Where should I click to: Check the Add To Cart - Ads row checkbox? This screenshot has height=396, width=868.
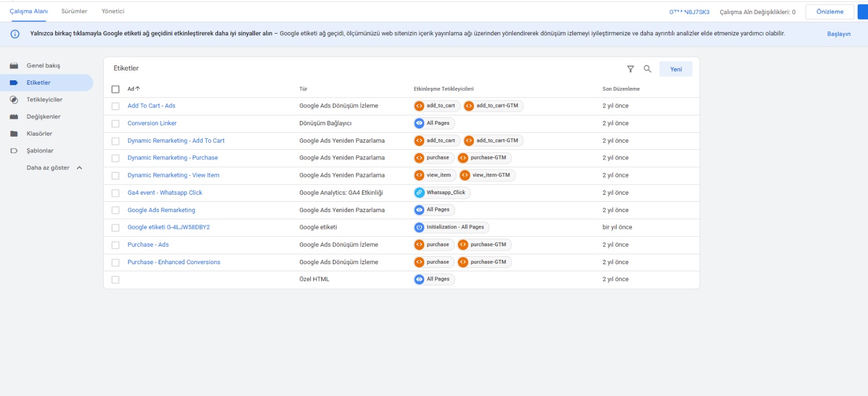(116, 106)
